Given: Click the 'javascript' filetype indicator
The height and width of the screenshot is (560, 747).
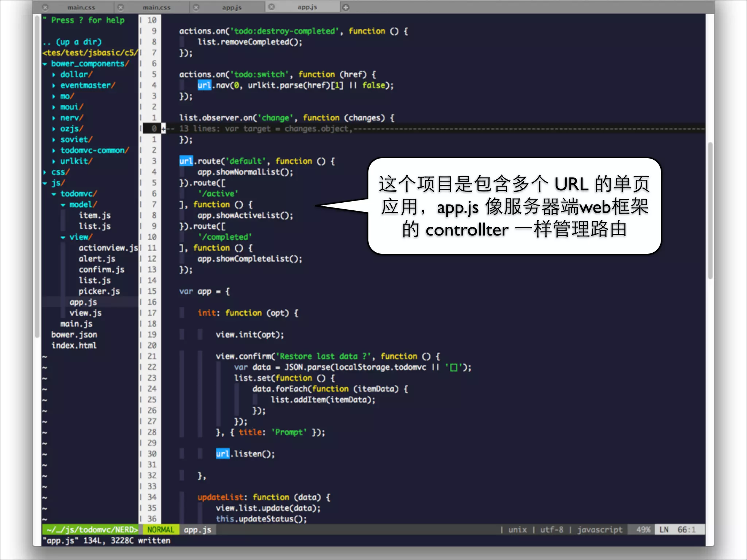Looking at the screenshot, I should [x=600, y=530].
